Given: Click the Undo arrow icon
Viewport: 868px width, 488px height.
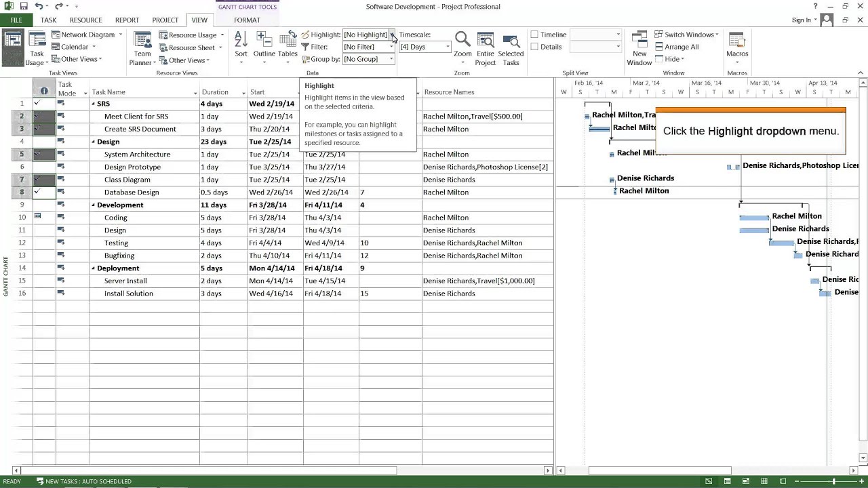Looking at the screenshot, I should click(x=39, y=6).
